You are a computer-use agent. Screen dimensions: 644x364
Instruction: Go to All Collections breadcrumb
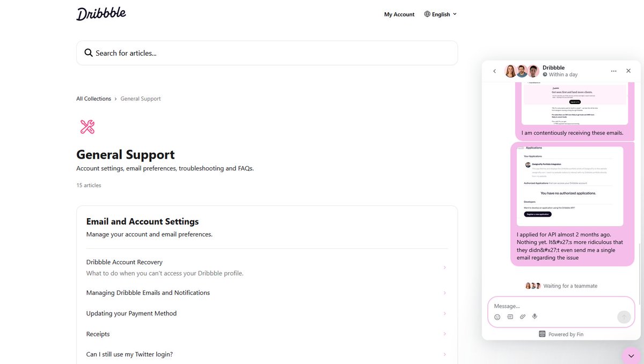pyautogui.click(x=93, y=99)
